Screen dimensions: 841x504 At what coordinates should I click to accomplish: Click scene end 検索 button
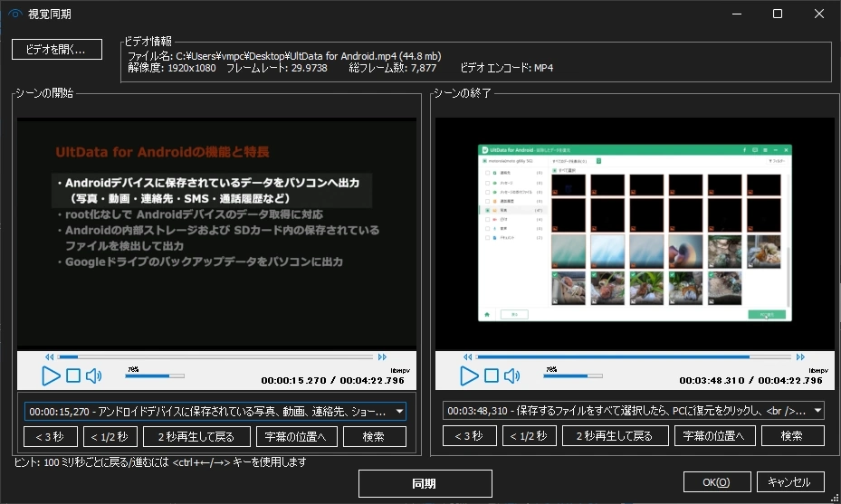point(793,436)
